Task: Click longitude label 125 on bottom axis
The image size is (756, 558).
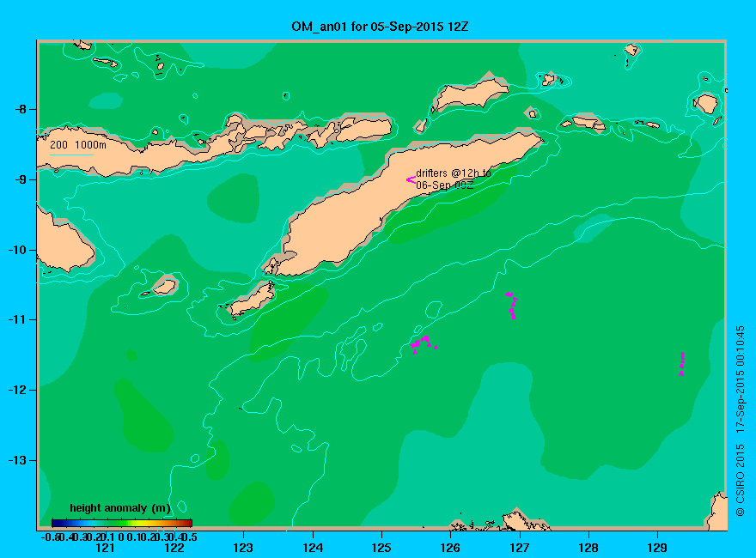Action: tap(381, 548)
